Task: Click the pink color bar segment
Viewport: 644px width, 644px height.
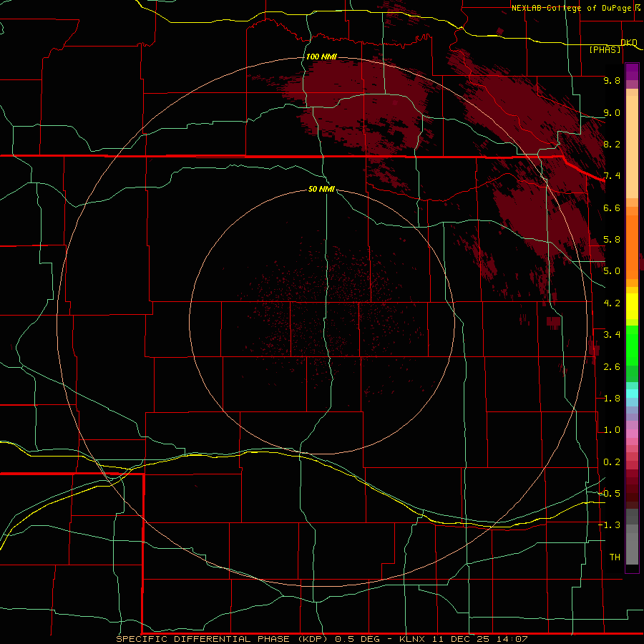Action: [632, 434]
